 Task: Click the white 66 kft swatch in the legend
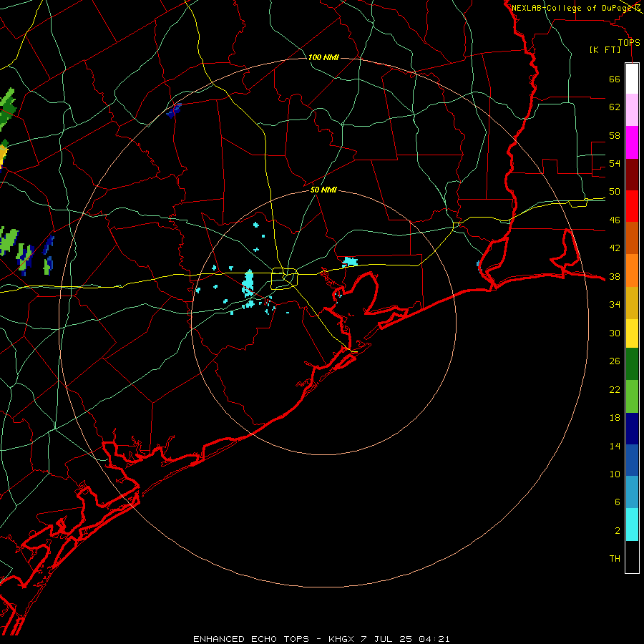click(632, 79)
